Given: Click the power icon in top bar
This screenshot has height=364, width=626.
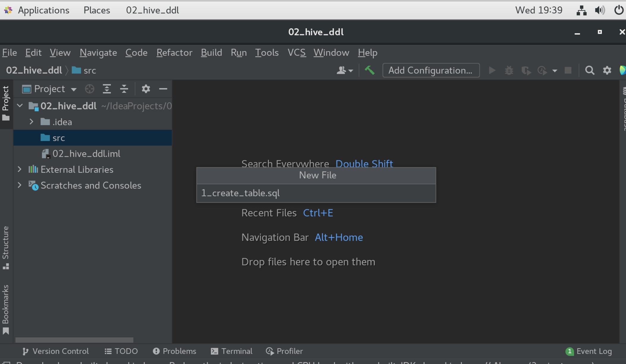Looking at the screenshot, I should [619, 10].
